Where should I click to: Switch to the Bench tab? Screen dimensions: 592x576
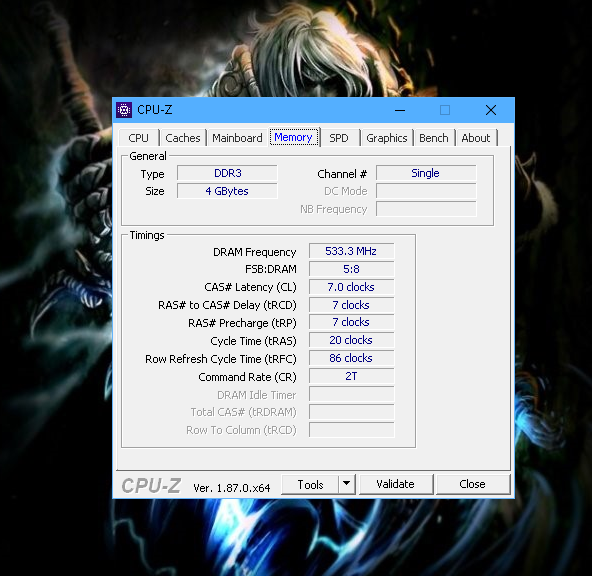(x=433, y=138)
